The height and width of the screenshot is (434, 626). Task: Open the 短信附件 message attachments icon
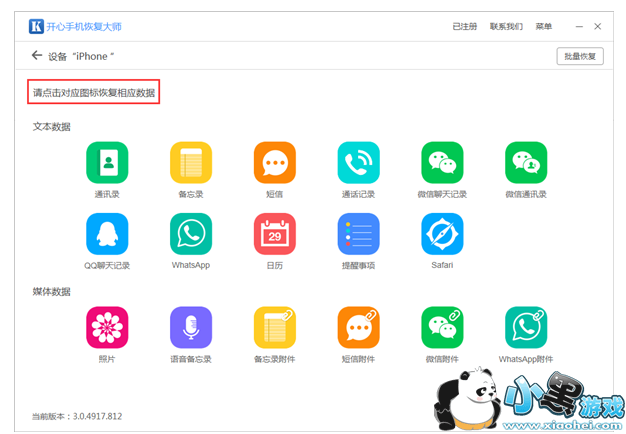tap(359, 327)
